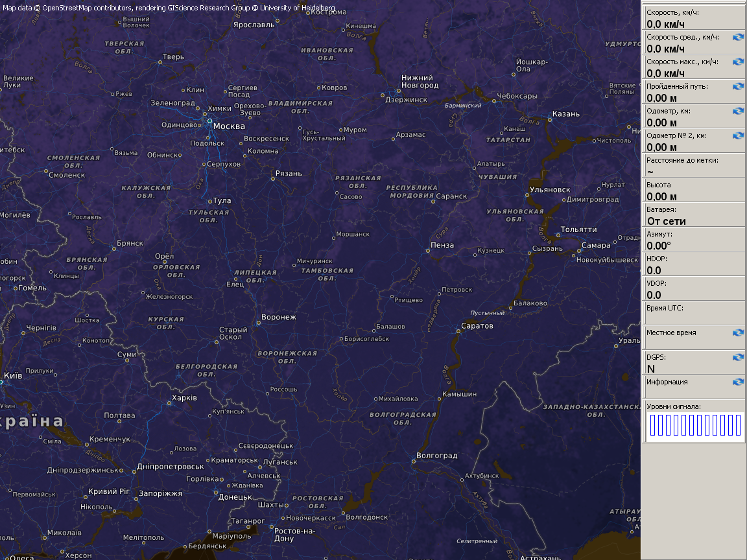This screenshot has width=747, height=560.
Task: Click refresh icon beside DGPS
Action: (738, 358)
